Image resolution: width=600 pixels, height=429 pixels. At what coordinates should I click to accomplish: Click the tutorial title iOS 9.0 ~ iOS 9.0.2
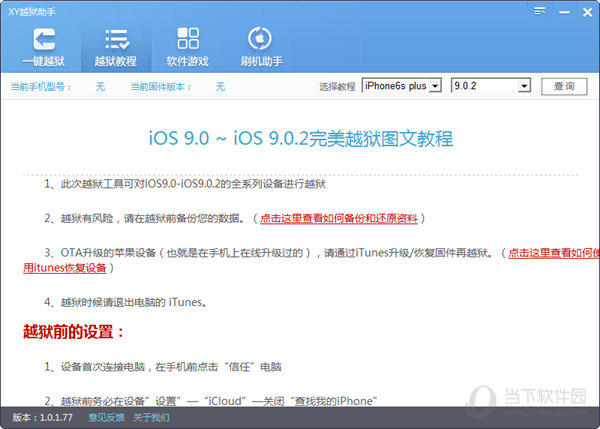point(301,138)
